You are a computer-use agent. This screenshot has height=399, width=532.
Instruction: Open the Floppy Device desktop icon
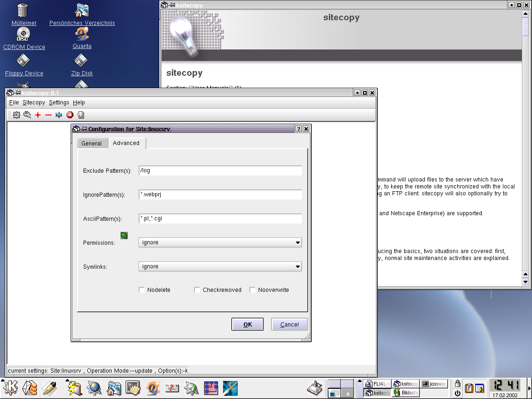coord(24,65)
